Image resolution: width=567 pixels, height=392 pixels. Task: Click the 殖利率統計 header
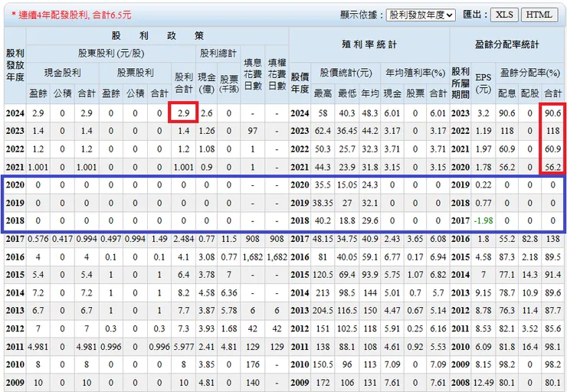click(369, 44)
